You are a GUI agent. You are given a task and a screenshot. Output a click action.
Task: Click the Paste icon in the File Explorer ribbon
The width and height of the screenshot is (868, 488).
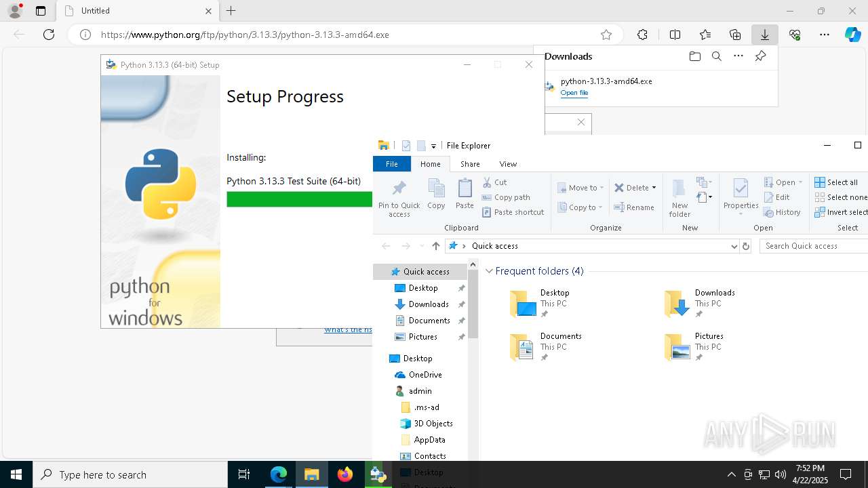pos(465,194)
